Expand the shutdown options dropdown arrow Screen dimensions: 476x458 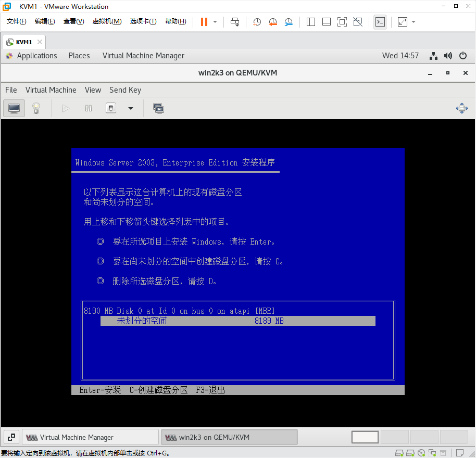131,108
